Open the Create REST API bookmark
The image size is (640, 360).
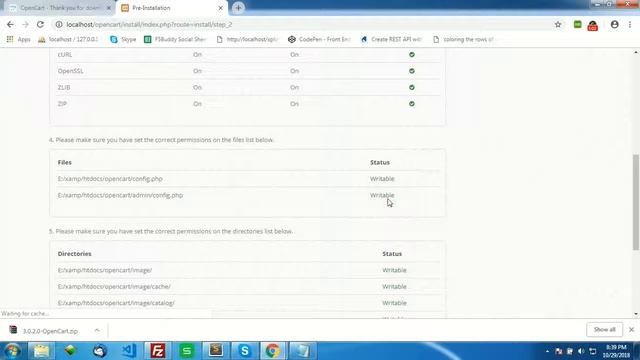391,39
